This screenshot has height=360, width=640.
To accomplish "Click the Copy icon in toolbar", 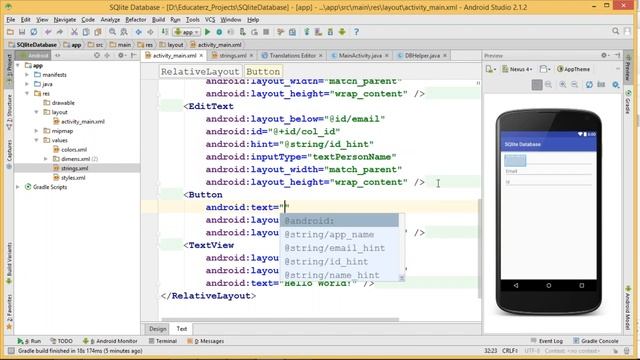I will pyautogui.click(x=86, y=32).
